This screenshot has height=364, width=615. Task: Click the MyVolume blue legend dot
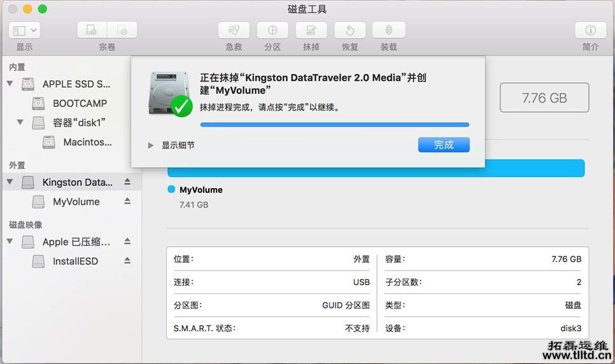click(x=171, y=190)
